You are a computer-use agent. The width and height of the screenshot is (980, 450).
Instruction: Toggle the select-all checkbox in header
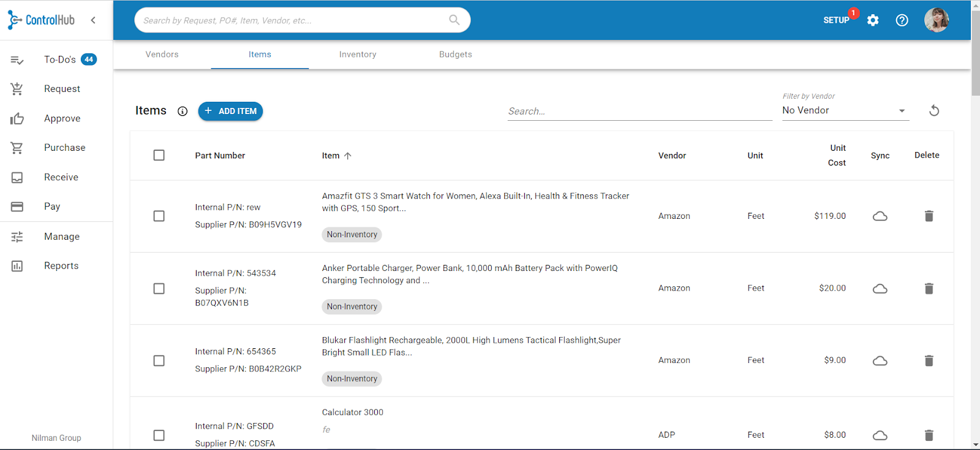point(159,155)
